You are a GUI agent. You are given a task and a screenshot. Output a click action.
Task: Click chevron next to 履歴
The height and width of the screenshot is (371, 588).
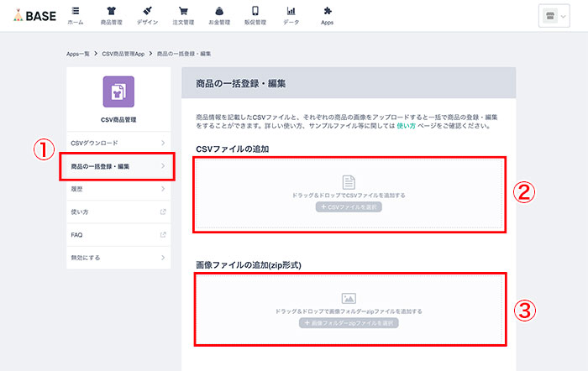click(x=163, y=189)
